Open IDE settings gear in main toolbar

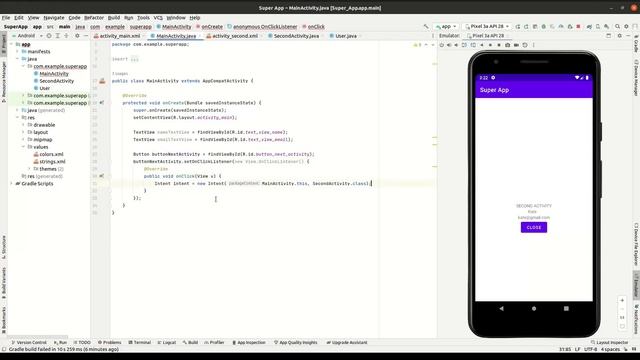(x=627, y=27)
